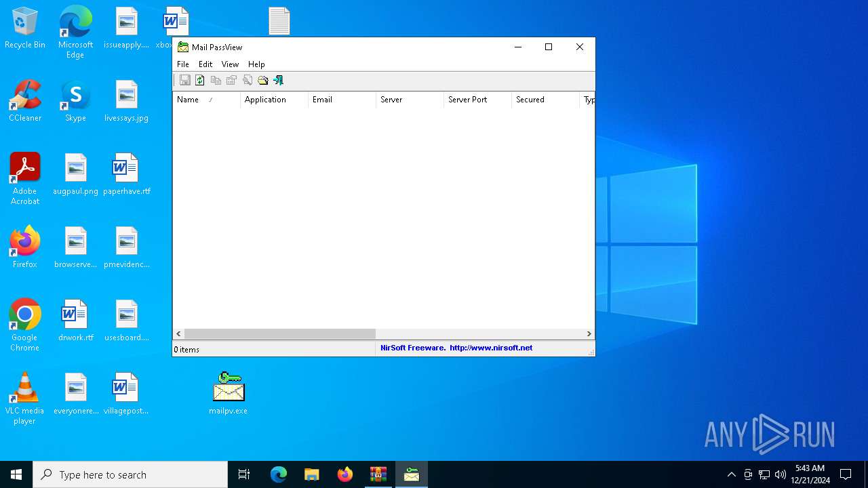The image size is (868, 488).
Task: Select the browserve image file on desktop
Action: (x=75, y=247)
